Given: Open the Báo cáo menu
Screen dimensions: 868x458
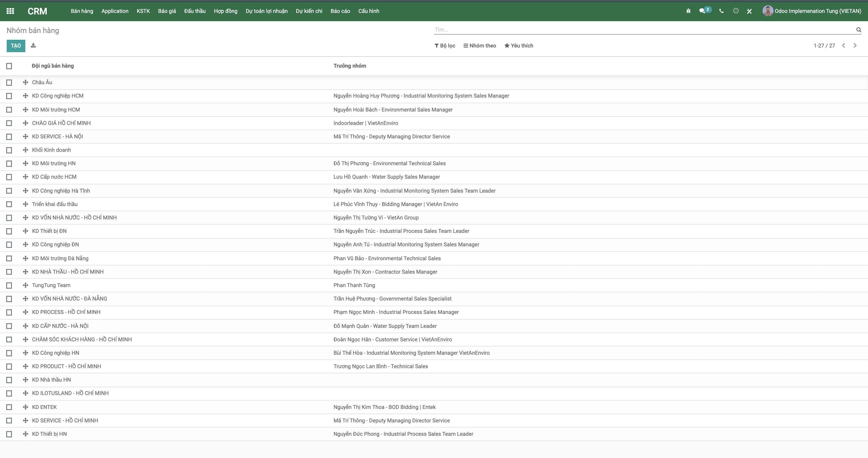Looking at the screenshot, I should pos(340,11).
